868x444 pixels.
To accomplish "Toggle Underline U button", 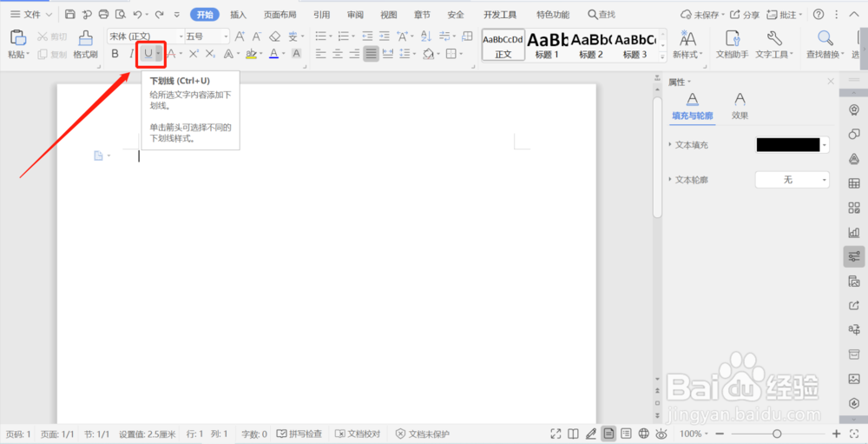I will point(148,54).
